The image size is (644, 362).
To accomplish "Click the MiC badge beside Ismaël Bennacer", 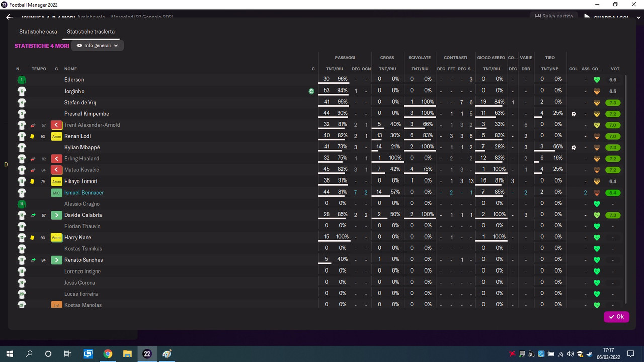I will [56, 193].
